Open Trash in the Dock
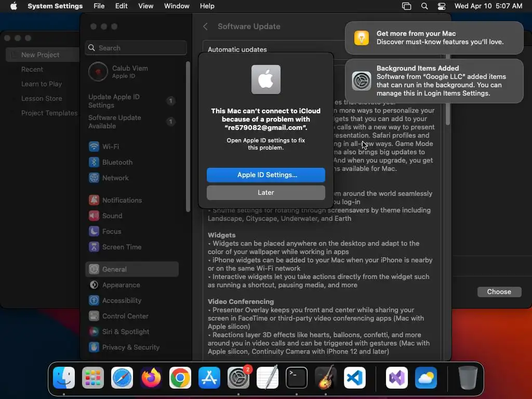This screenshot has height=399, width=532. 468,378
